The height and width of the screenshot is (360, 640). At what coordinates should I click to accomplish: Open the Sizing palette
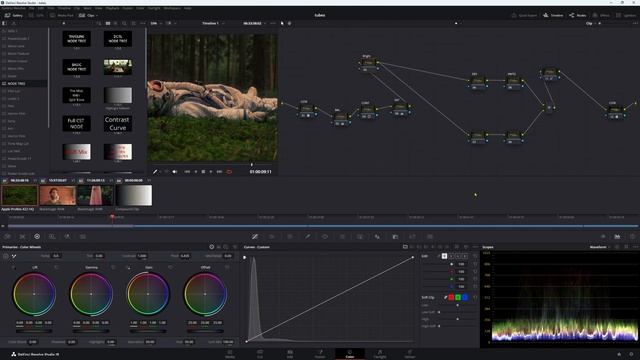pyautogui.click(x=412, y=236)
